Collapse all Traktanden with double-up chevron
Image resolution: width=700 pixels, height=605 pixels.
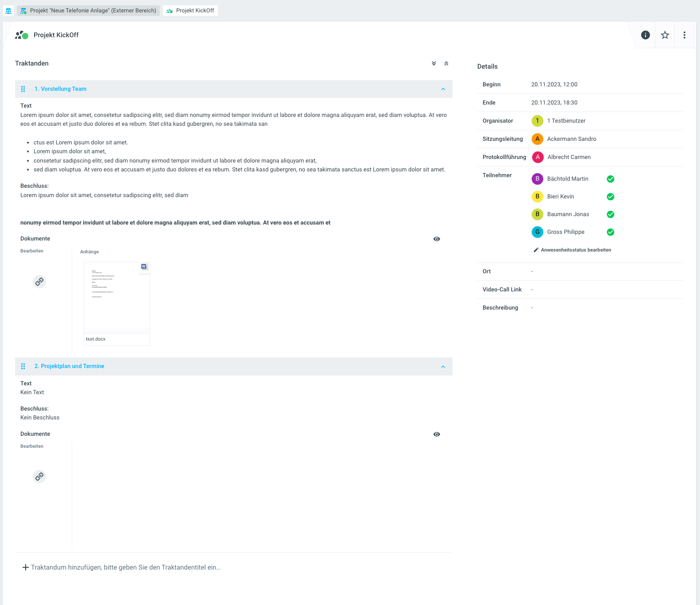coord(446,63)
